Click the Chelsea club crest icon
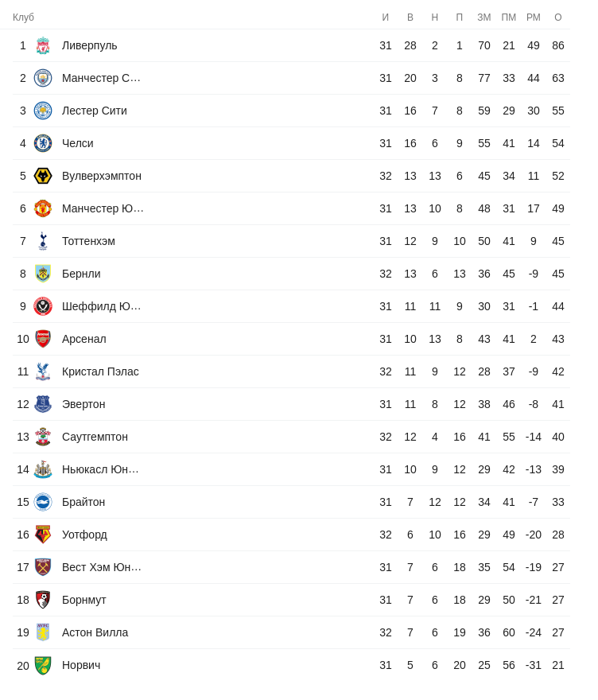The width and height of the screenshot is (598, 700). [43, 143]
